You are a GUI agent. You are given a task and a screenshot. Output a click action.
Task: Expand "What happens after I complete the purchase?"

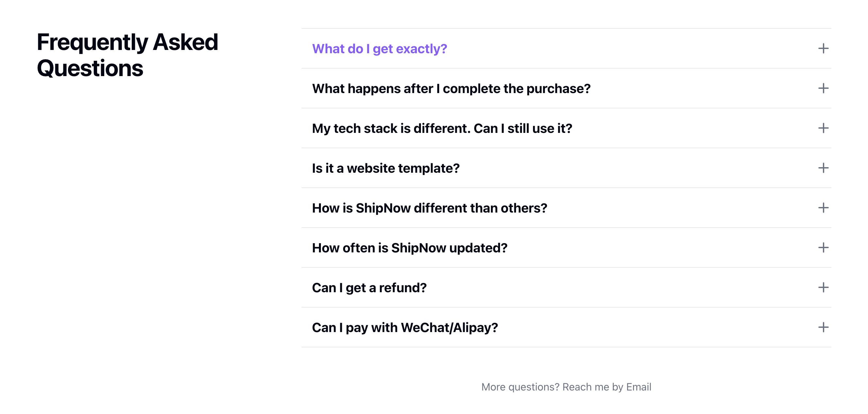tap(451, 88)
